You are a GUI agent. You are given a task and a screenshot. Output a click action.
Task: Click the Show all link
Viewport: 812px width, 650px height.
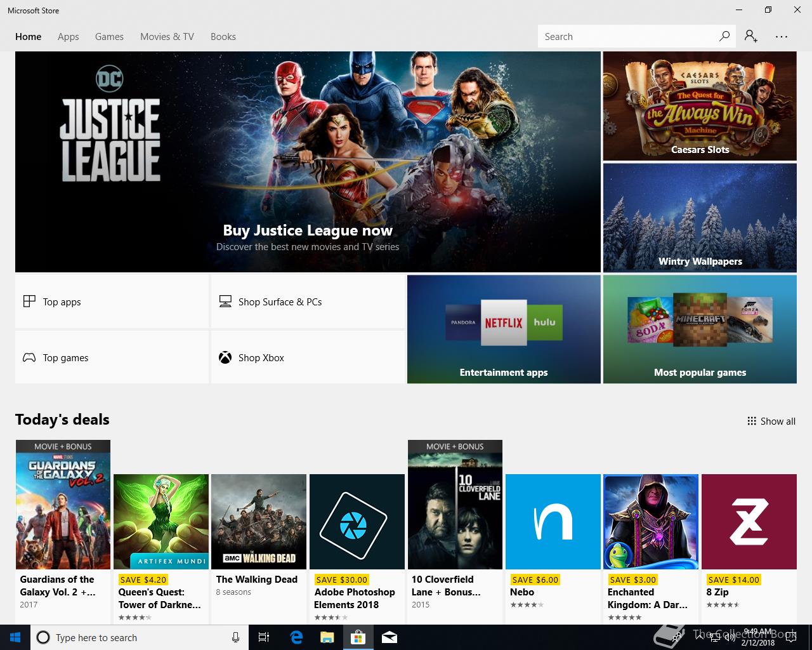click(x=771, y=421)
